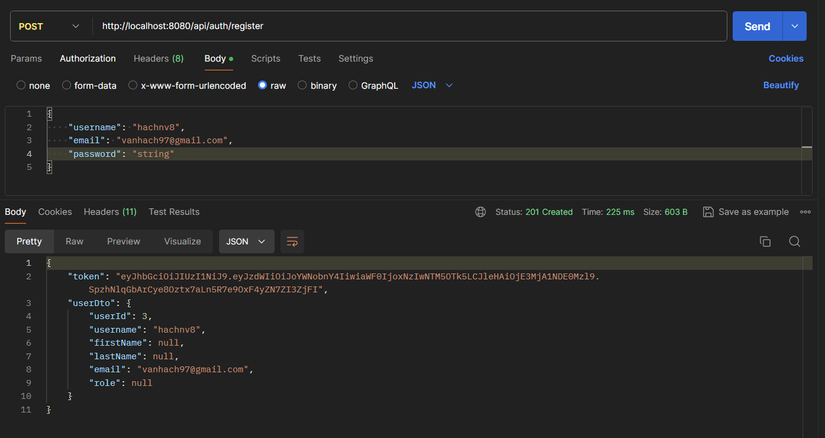The height and width of the screenshot is (438, 825).
Task: Open the response JSON format dropdown
Action: pos(246,242)
